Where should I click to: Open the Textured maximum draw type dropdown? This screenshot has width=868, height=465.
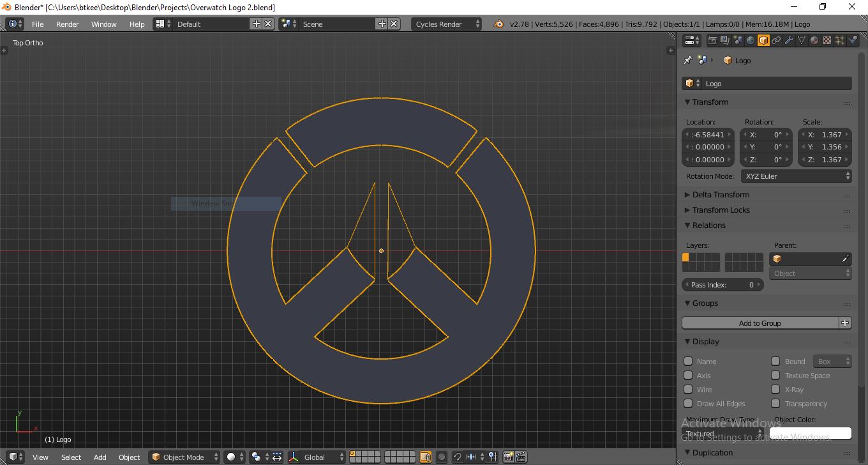click(722, 433)
